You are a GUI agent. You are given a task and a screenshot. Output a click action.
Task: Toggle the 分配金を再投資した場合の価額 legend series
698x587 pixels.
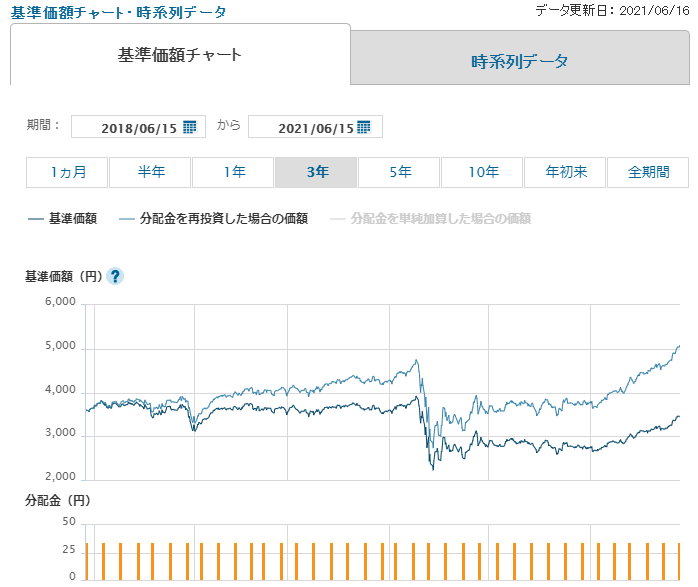click(214, 219)
